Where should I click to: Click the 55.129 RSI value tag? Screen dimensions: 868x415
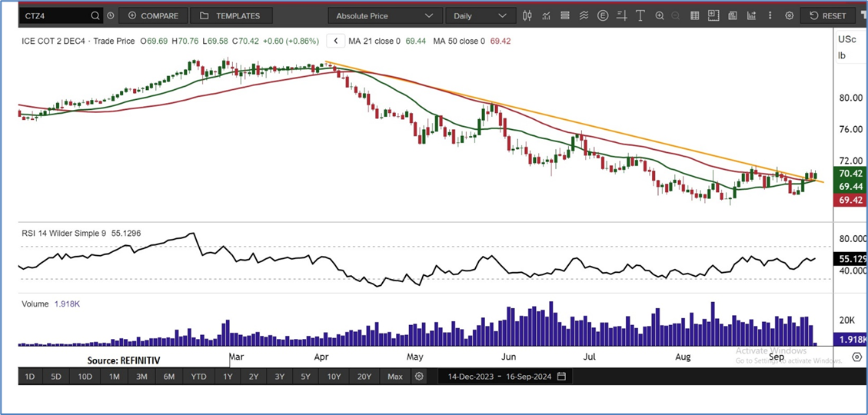pos(850,258)
